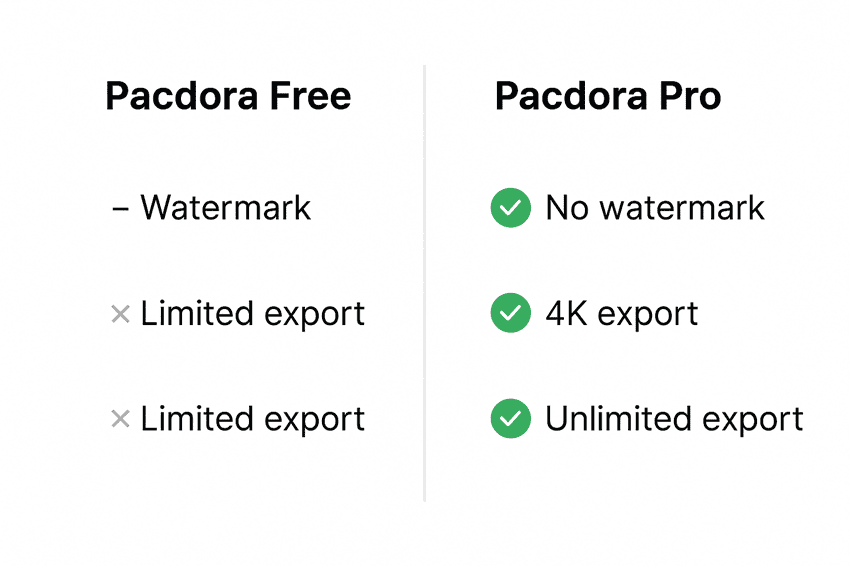Screen dimensions: 850x566
Task: Click the green checkmark beside No watermark
Action: point(510,208)
